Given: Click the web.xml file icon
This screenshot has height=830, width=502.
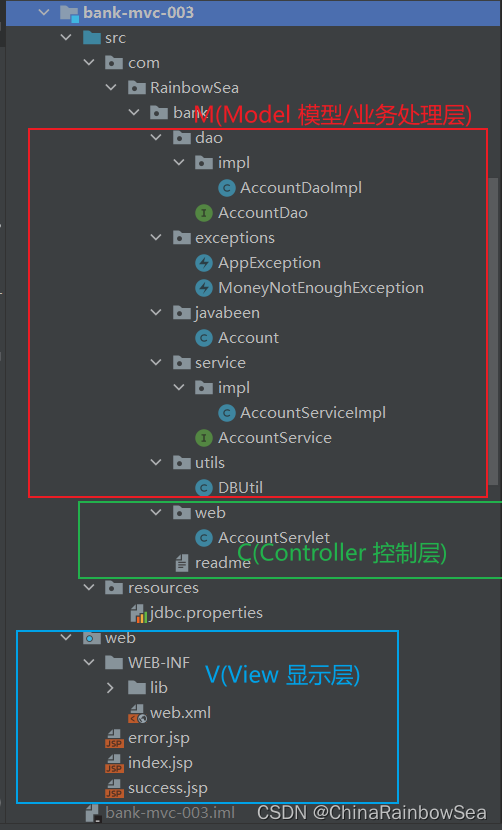Looking at the screenshot, I should (138, 713).
